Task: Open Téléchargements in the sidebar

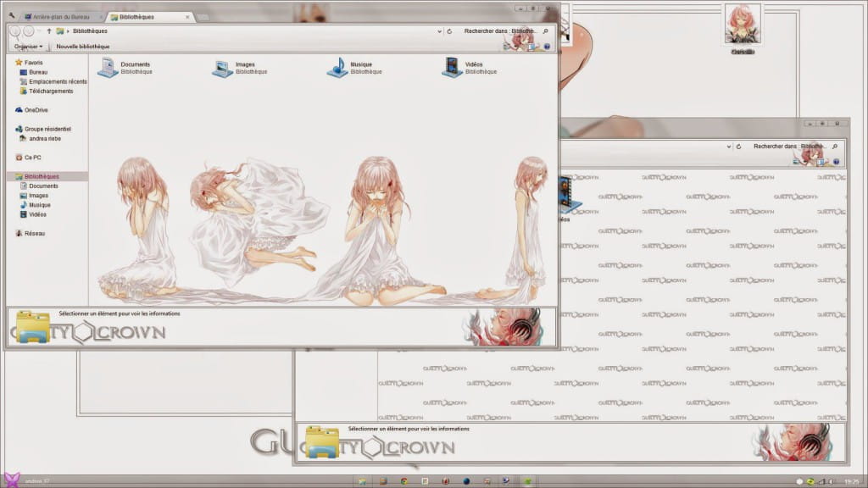Action: coord(51,91)
